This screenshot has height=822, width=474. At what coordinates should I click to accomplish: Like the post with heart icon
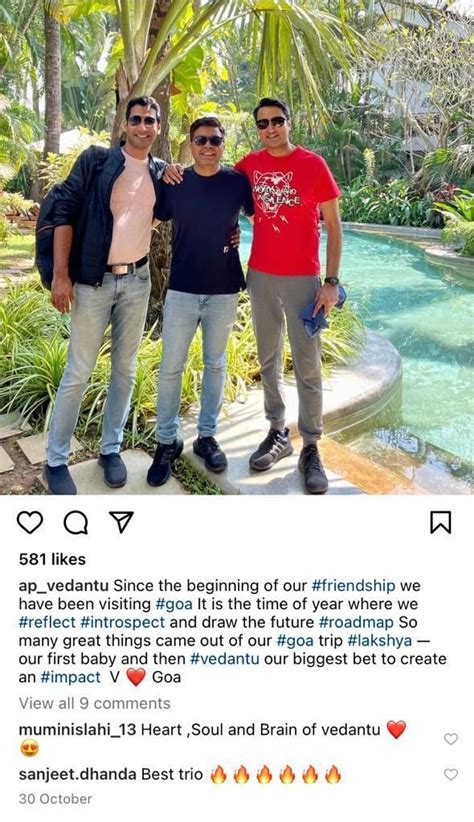coord(30,522)
